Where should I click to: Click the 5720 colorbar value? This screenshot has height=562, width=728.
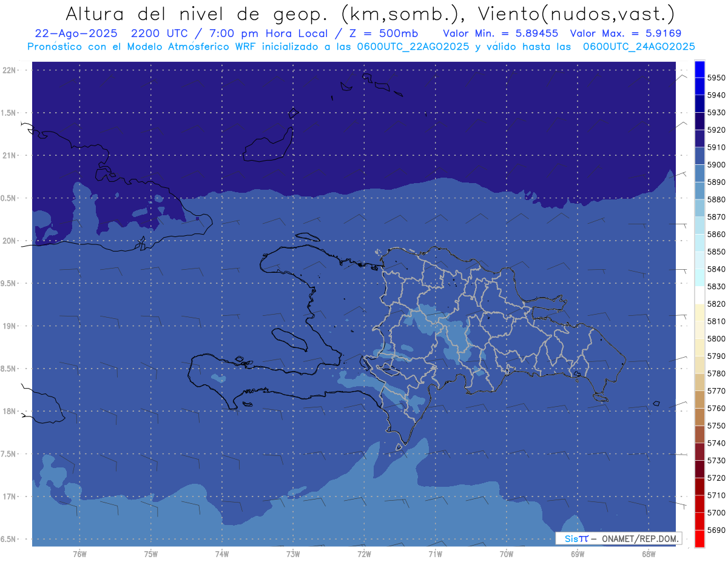point(717,478)
